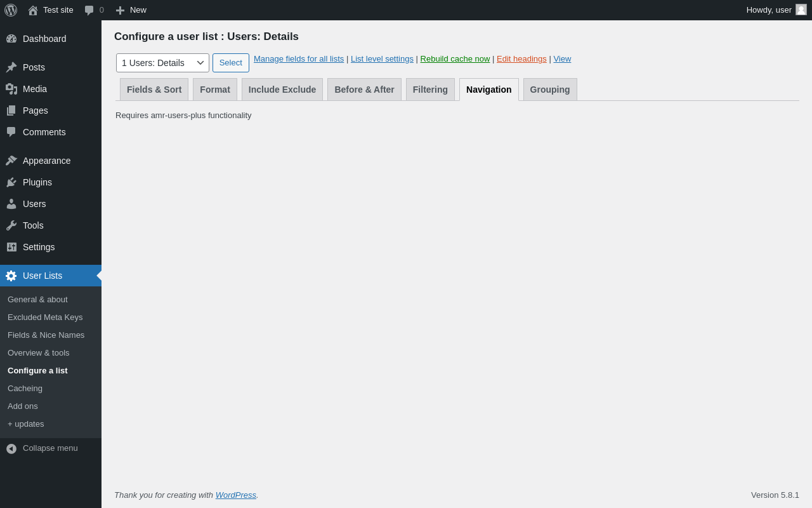This screenshot has width=812, height=508.
Task: Click the Rebuild cache now link
Action: click(x=455, y=59)
